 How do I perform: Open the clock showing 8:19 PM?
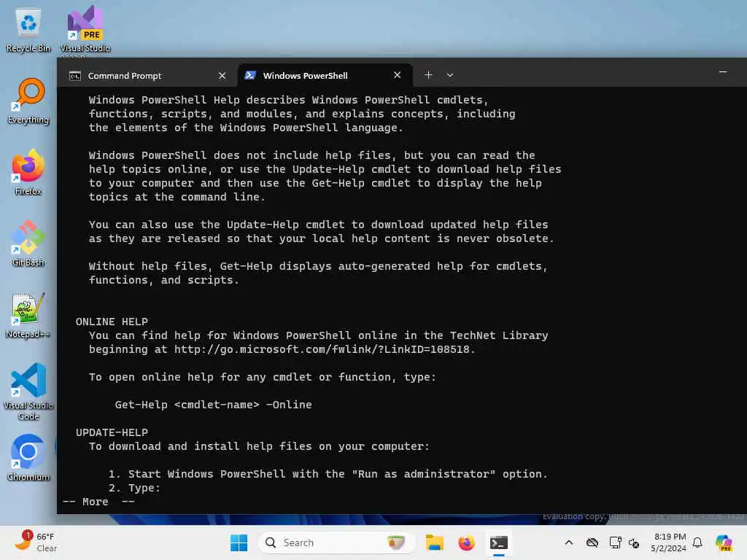(x=669, y=542)
